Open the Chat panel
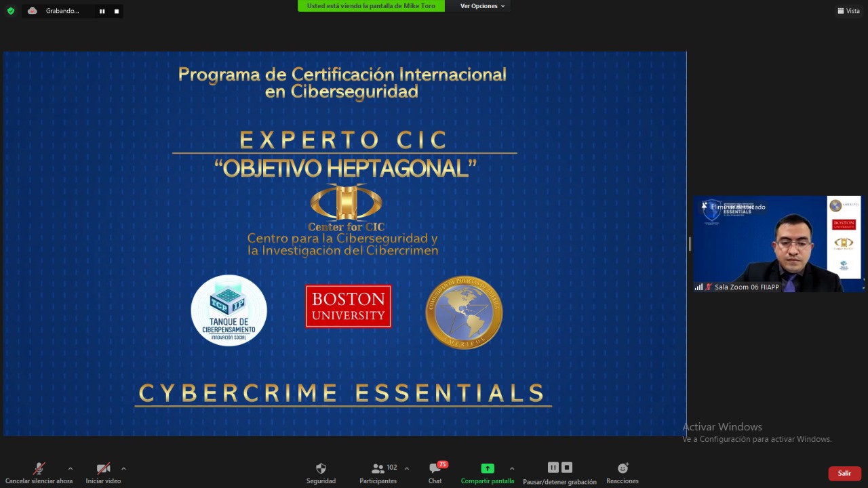This screenshot has width=868, height=488. pyautogui.click(x=435, y=473)
